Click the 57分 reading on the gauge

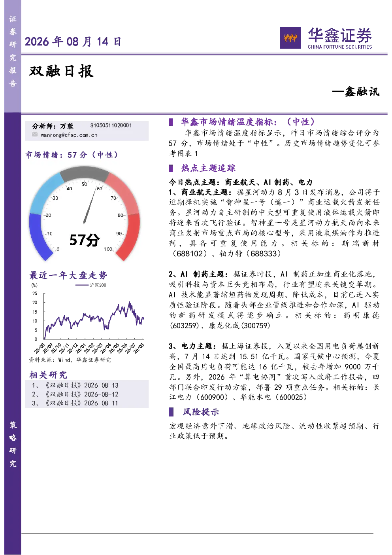(x=84, y=240)
